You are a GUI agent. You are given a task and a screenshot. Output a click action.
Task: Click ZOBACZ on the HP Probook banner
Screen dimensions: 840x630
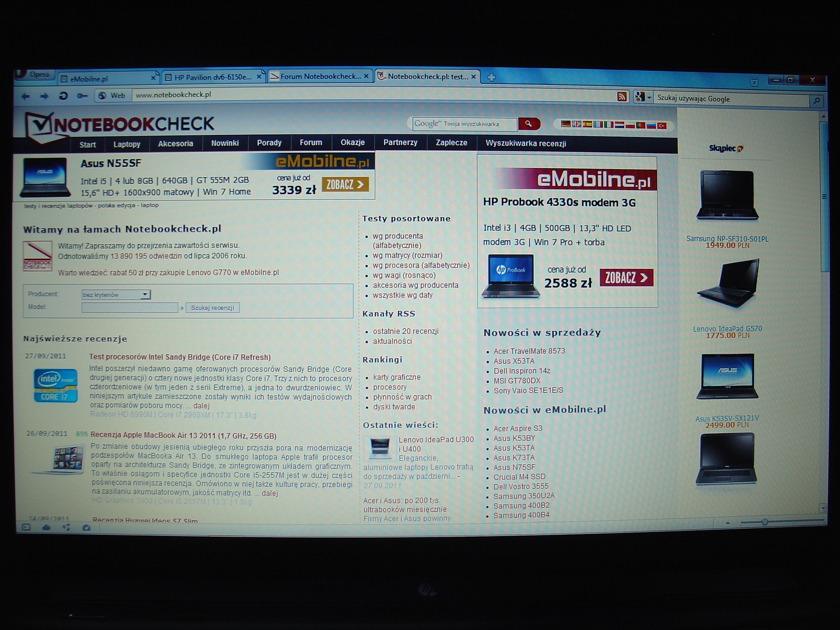pos(626,278)
